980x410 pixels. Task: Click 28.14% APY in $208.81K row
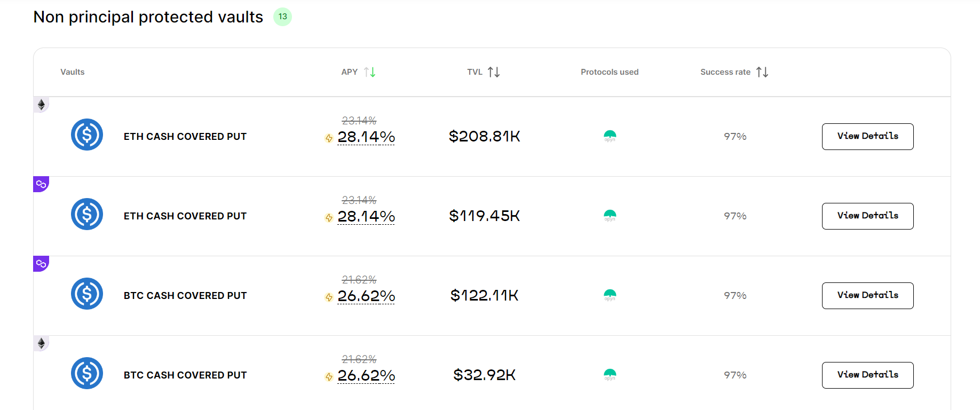366,137
